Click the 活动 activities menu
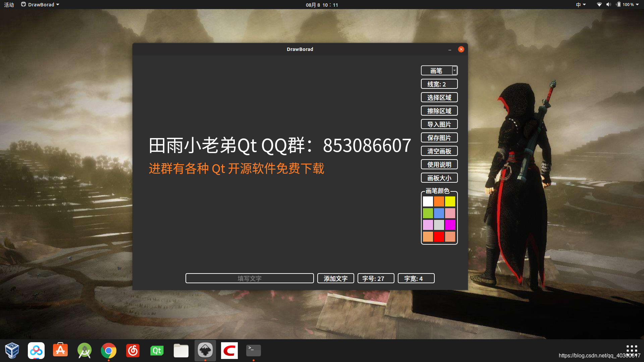The image size is (644, 362). tap(9, 5)
